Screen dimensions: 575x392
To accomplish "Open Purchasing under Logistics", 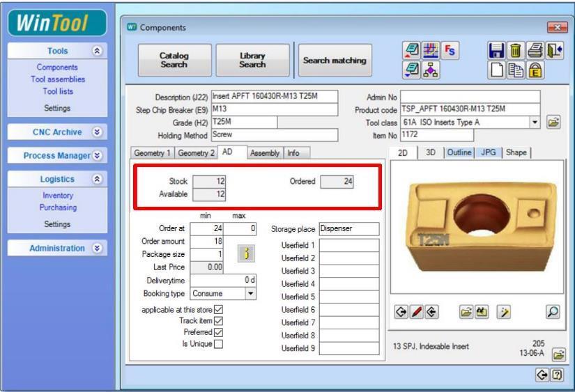I will click(58, 207).
